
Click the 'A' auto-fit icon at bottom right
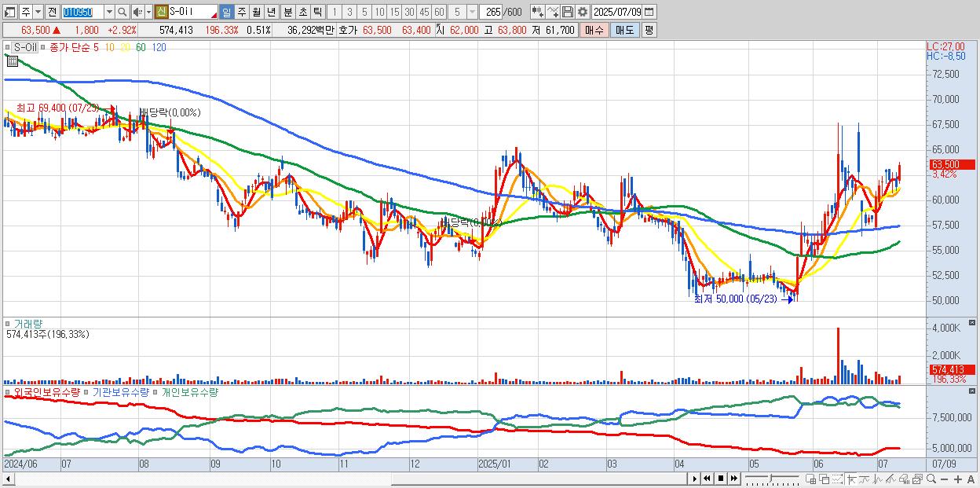[x=971, y=479]
